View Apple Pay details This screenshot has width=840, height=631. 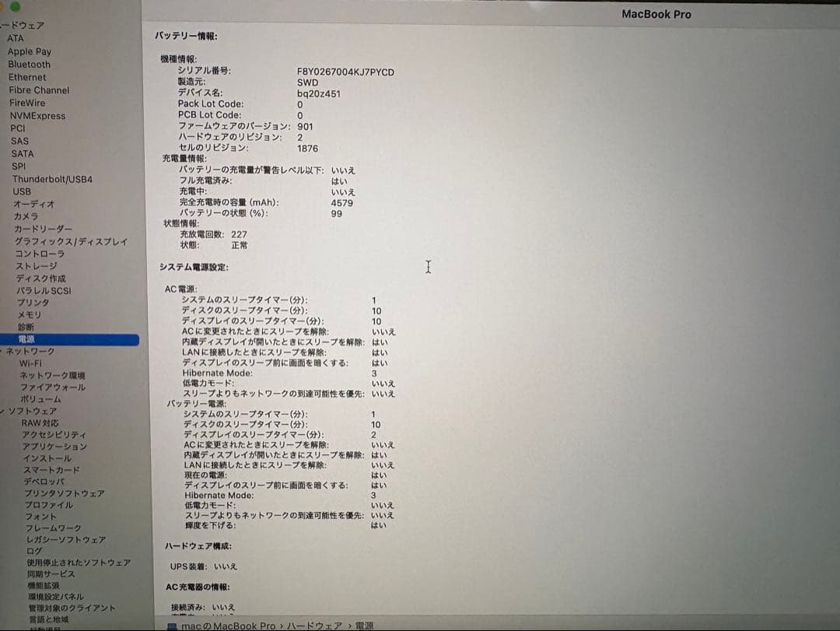pos(30,51)
